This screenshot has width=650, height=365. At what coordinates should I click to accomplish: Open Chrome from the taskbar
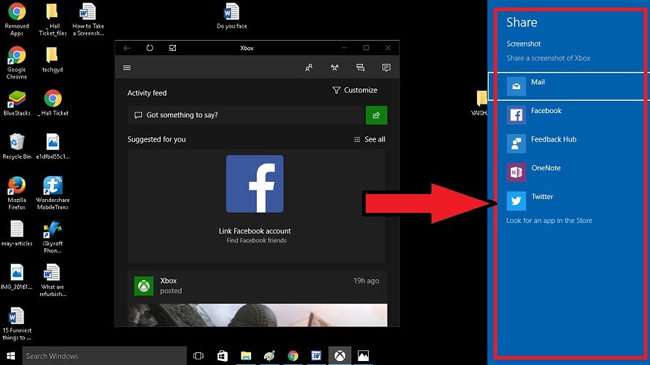[293, 356]
